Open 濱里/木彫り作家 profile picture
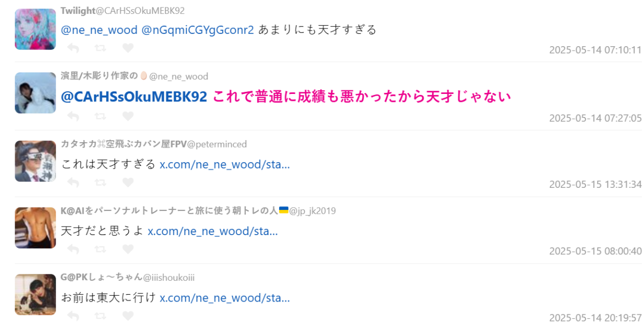Image resolution: width=644 pixels, height=329 pixels. pyautogui.click(x=35, y=93)
